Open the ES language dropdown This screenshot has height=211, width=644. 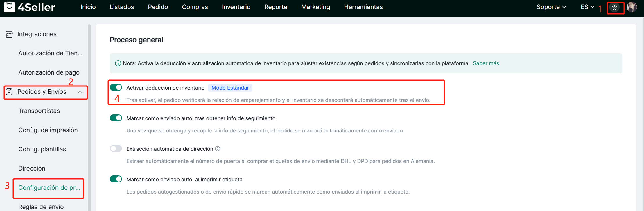pos(587,7)
